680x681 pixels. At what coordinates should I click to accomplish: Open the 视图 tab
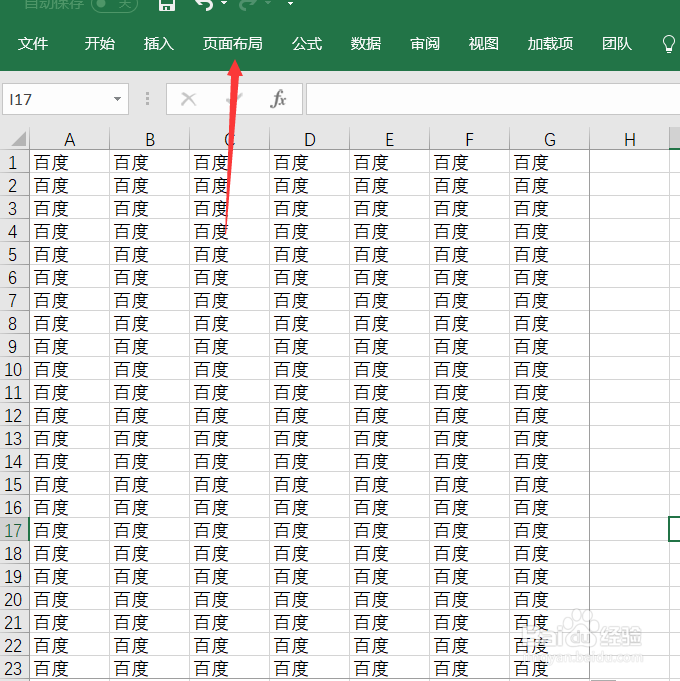484,44
